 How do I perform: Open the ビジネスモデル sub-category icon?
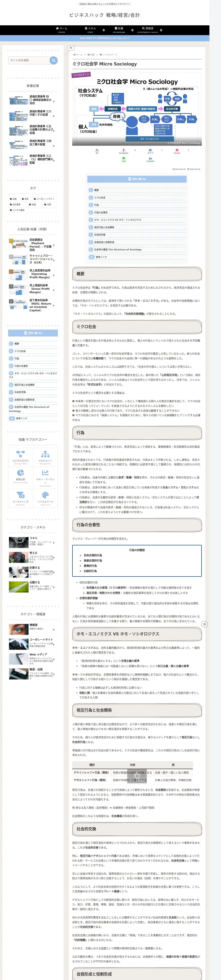tap(21, 454)
